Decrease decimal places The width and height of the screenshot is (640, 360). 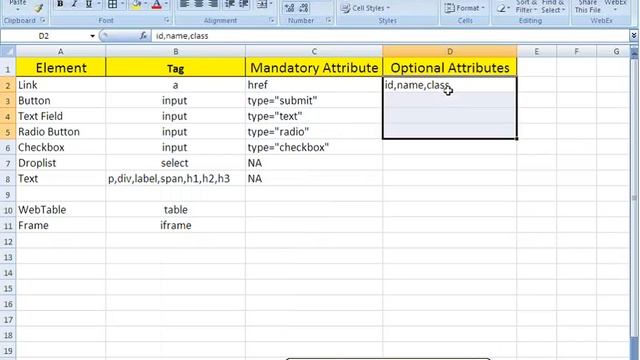point(304,8)
